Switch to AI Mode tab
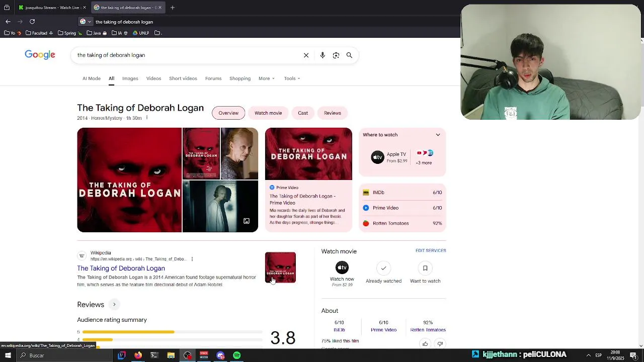 coord(92,78)
